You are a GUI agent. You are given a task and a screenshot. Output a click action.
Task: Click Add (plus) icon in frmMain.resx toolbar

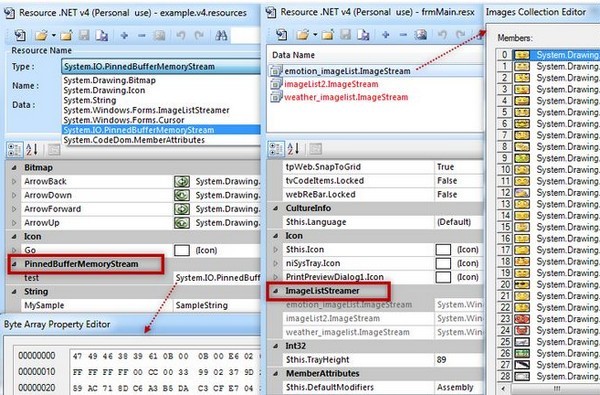point(386,35)
